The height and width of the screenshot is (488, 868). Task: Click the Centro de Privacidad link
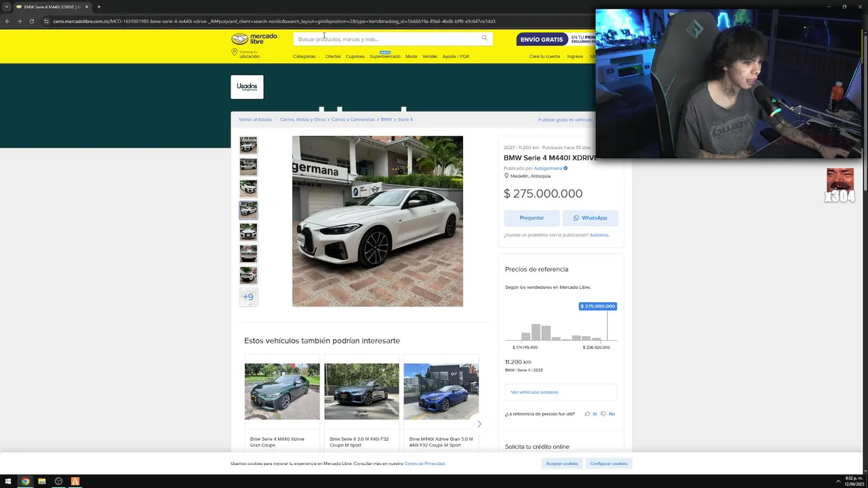click(425, 464)
